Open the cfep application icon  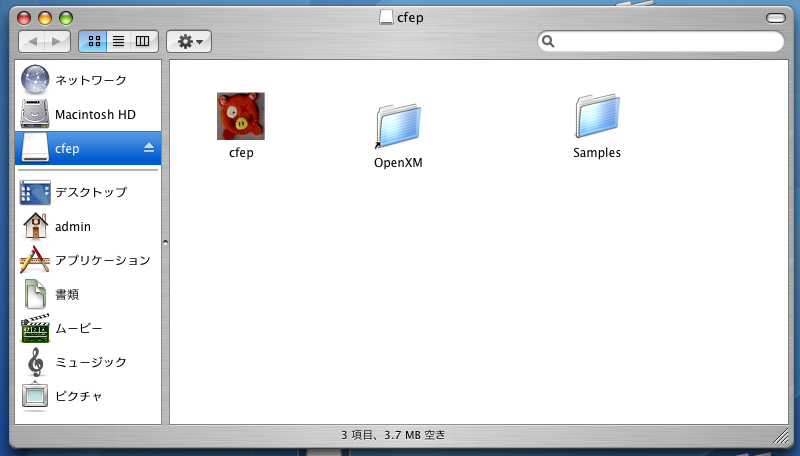coord(241,116)
